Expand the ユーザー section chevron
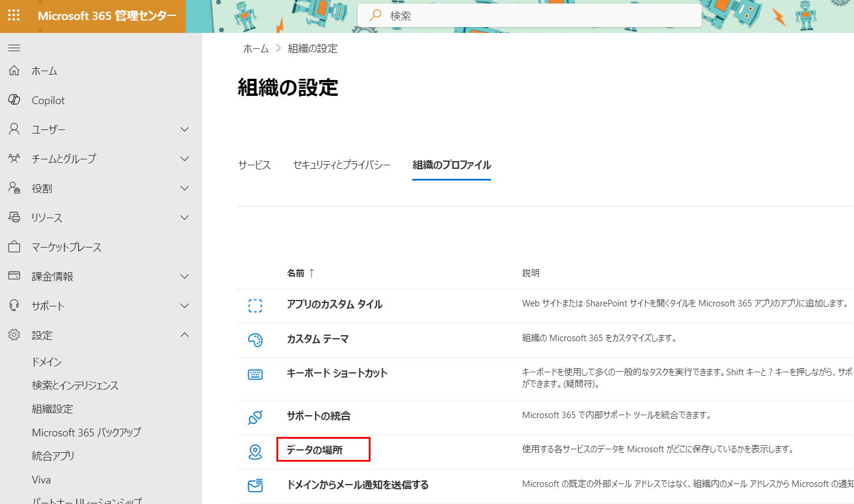The height and width of the screenshot is (504, 854). point(185,129)
